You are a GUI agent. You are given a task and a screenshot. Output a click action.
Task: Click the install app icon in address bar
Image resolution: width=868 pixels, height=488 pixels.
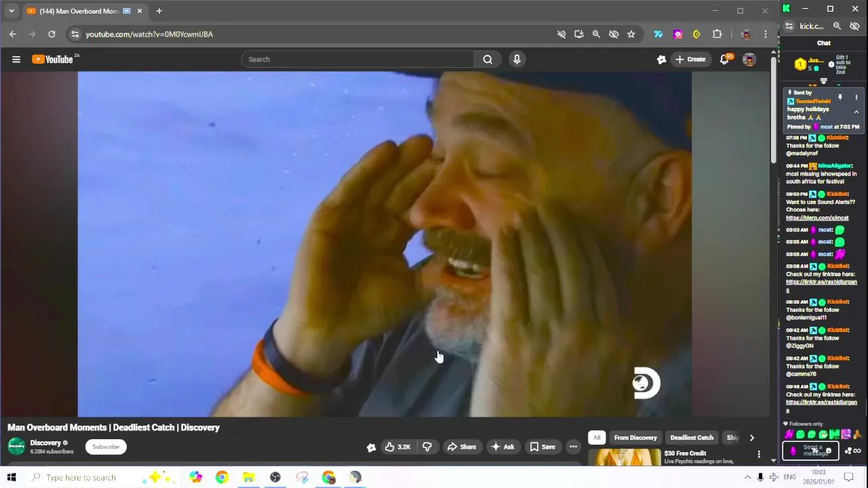578,34
